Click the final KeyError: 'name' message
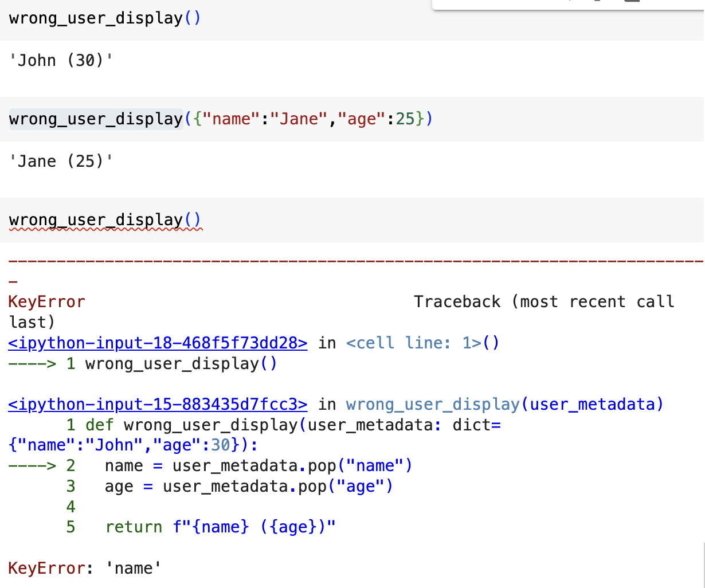The image size is (705, 588). click(85, 568)
